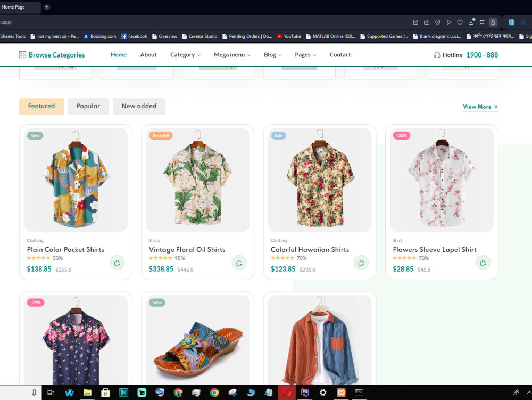Open a new browser tab with plus

47,7
